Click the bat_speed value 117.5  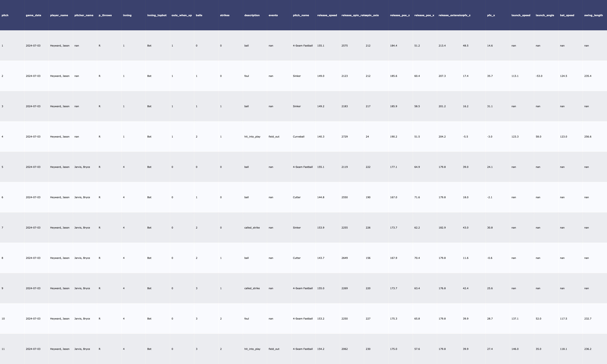(563, 319)
